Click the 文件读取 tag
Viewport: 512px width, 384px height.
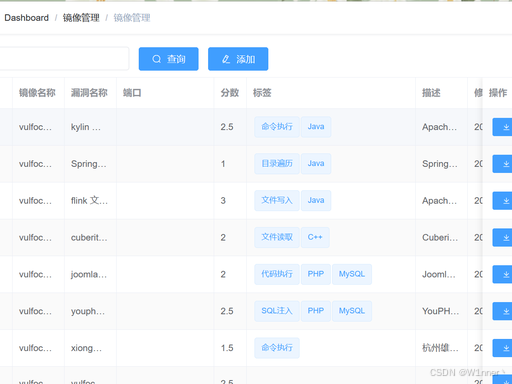(277, 237)
